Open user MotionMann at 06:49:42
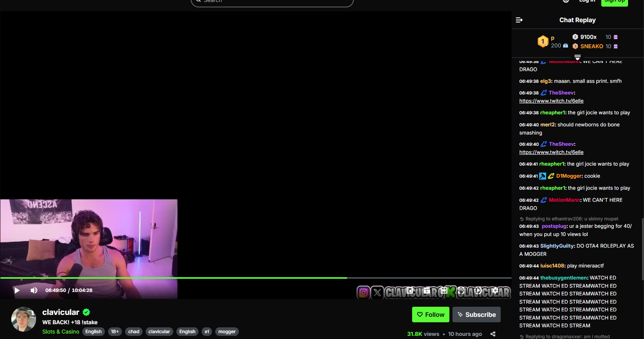Screen dimensions: 644x339 pos(564,200)
